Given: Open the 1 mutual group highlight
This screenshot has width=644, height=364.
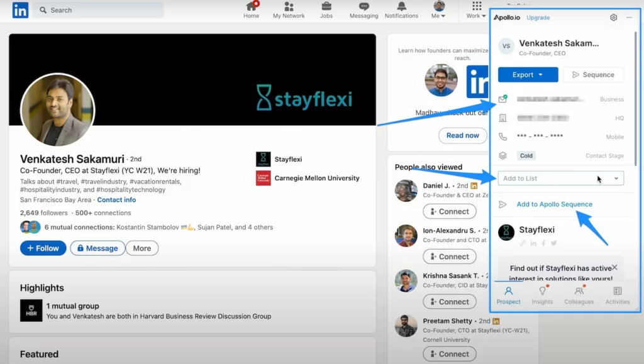Looking at the screenshot, I should click(x=73, y=306).
